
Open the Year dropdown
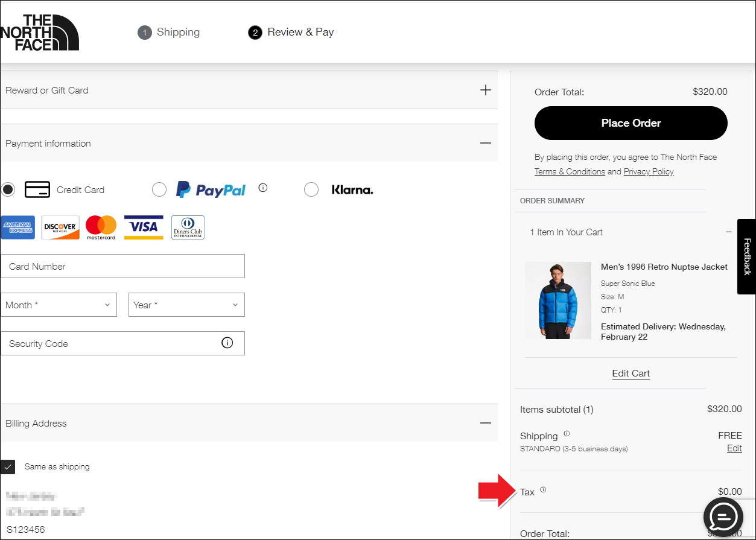coord(187,305)
